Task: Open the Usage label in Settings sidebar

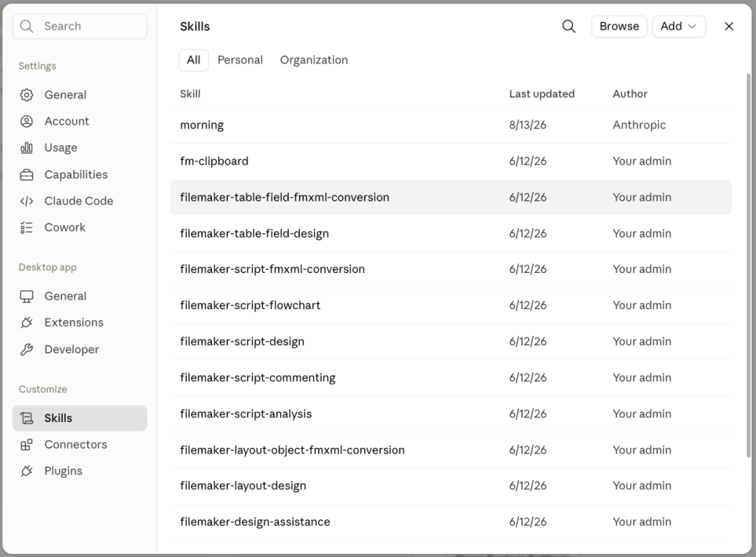Action: coord(61,148)
